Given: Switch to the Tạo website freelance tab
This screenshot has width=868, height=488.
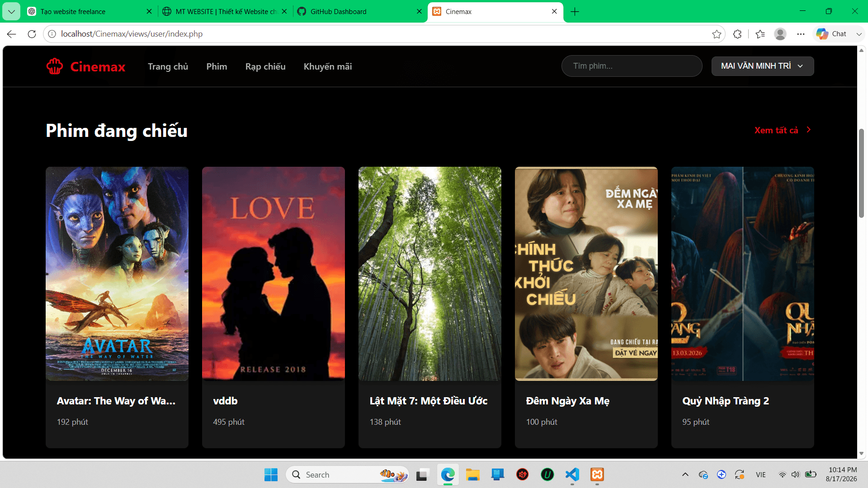Looking at the screenshot, I should point(90,12).
